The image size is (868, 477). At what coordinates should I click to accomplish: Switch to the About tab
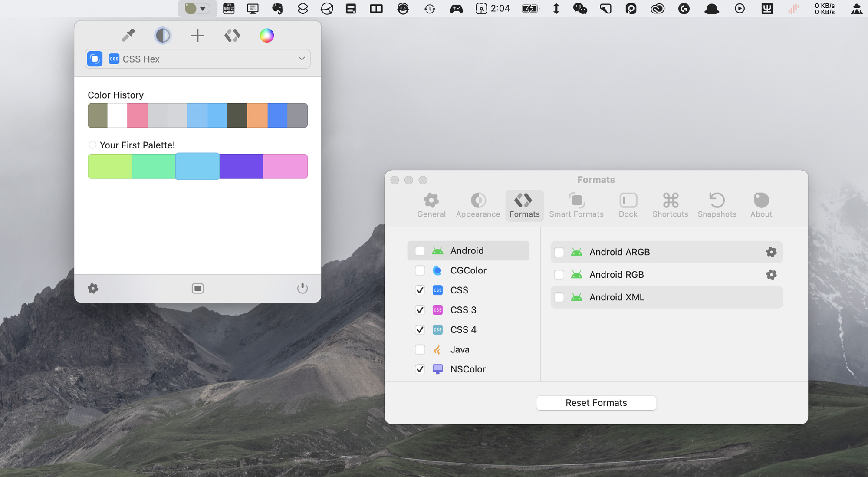coord(761,205)
